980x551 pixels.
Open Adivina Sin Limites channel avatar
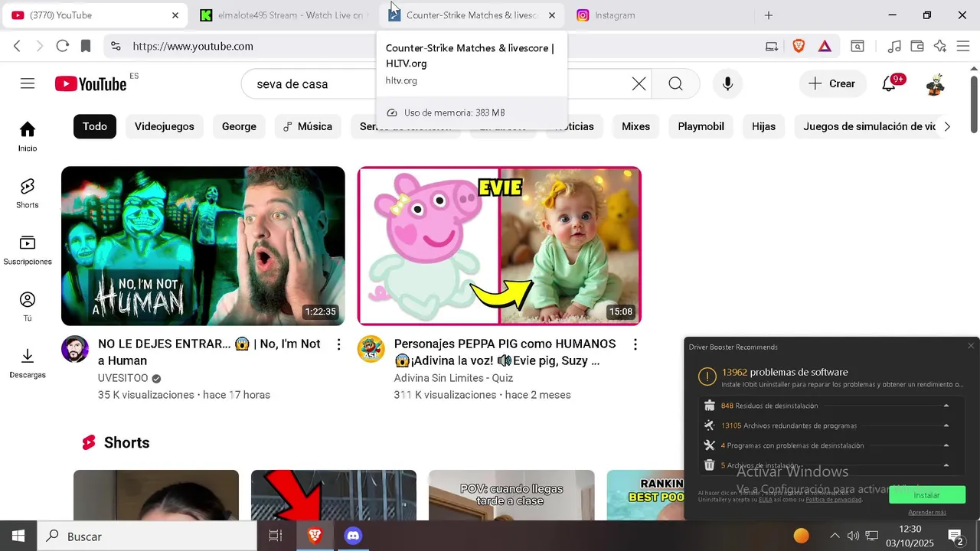point(371,349)
